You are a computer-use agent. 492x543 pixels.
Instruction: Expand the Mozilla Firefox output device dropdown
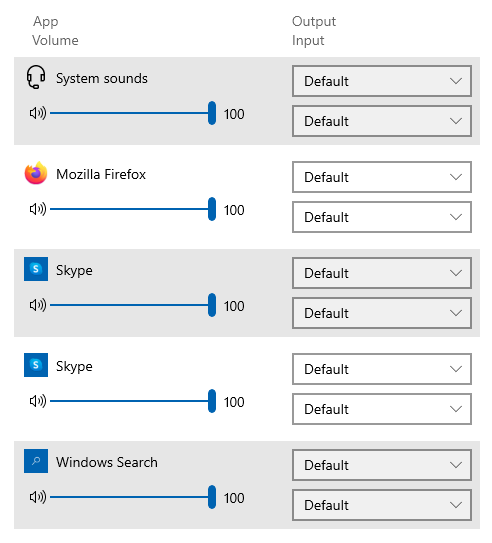click(382, 177)
